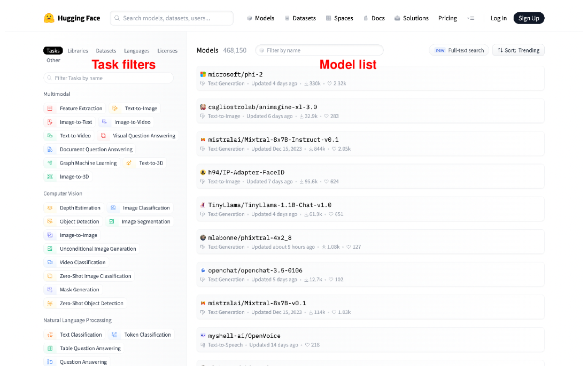Switch to the Datasets filter tab

coord(106,51)
